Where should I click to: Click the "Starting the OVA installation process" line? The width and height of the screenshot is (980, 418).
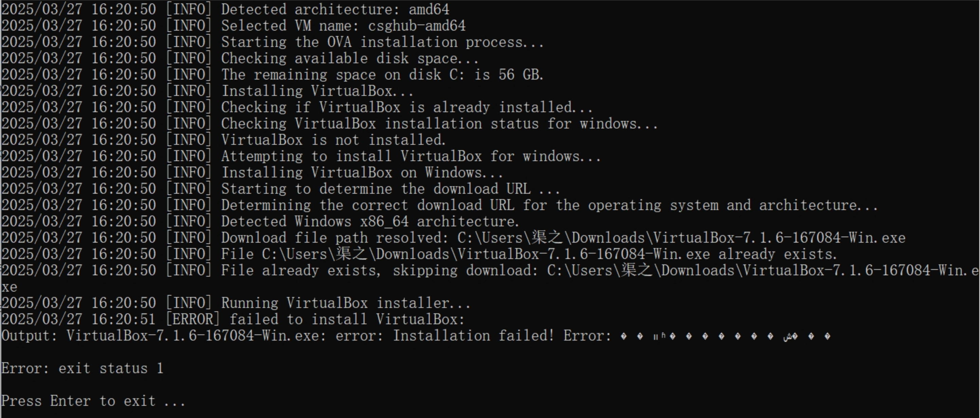pyautogui.click(x=382, y=42)
